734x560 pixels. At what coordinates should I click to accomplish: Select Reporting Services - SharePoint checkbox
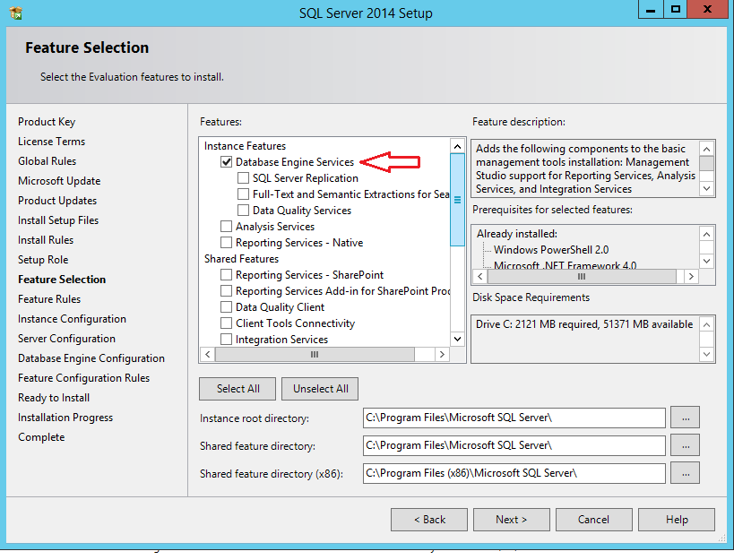coord(226,274)
